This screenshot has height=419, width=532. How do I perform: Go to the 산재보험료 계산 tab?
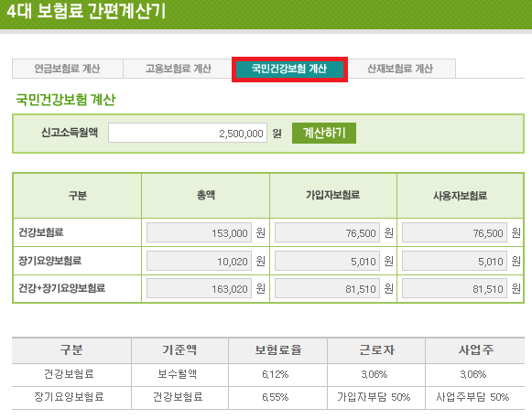[400, 69]
